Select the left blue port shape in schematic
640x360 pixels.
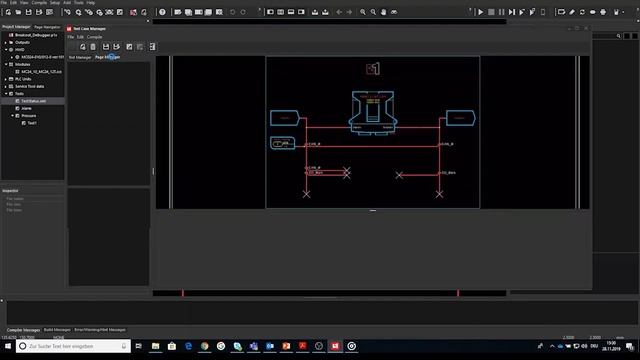point(285,118)
